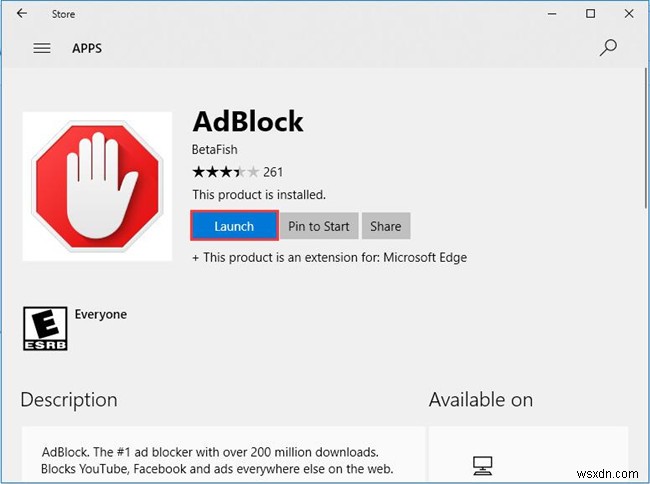Click the AdBlock stop-hand app logo
The width and height of the screenshot is (650, 484).
(x=97, y=186)
